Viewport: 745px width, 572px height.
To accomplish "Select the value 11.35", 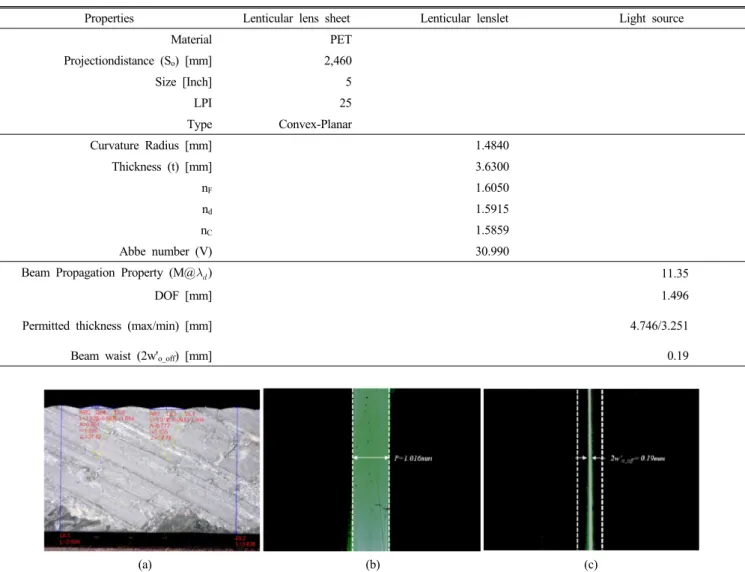I will point(675,274).
